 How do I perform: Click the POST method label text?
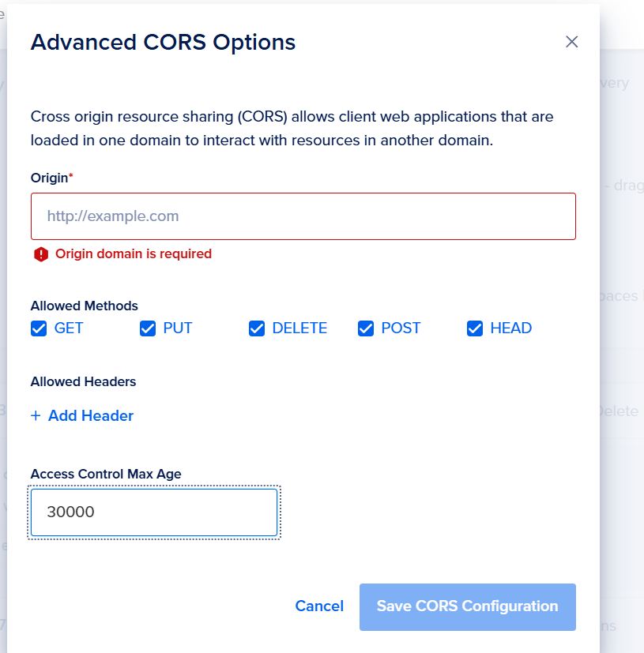click(x=401, y=328)
